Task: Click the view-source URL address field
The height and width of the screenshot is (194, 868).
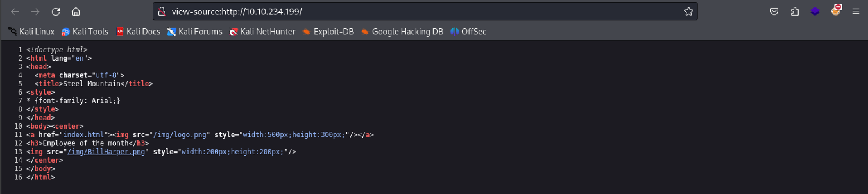Action: (x=408, y=12)
